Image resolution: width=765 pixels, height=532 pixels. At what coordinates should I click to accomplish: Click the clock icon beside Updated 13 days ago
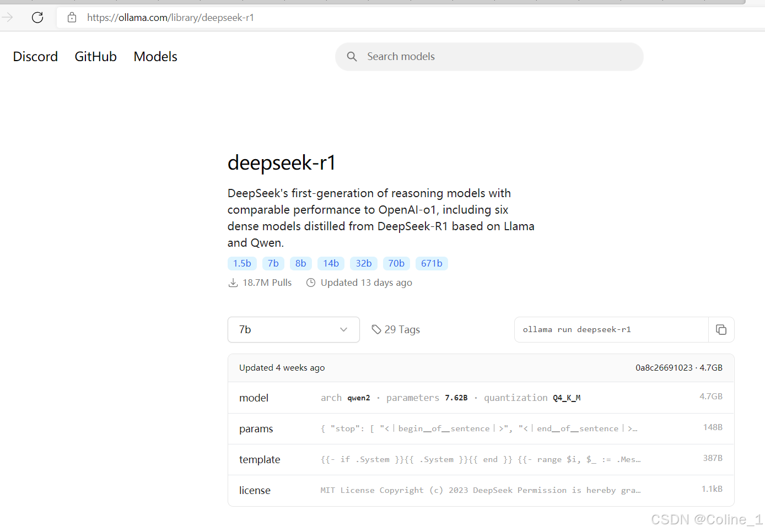[311, 283]
